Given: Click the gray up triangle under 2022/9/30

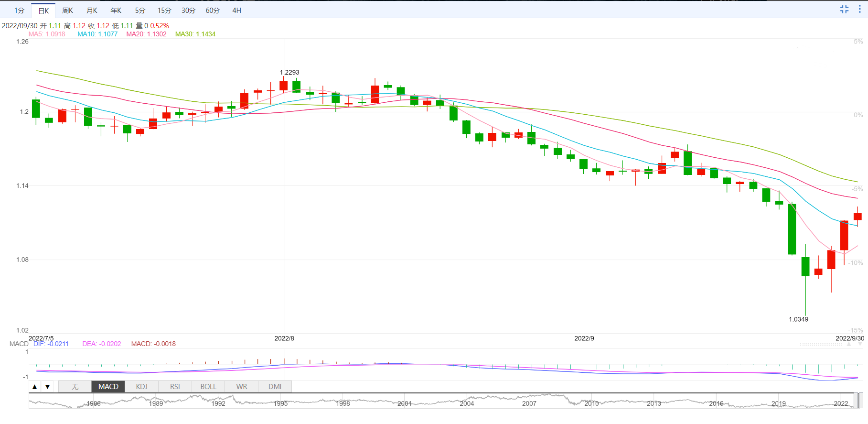Looking at the screenshot, I should click(848, 344).
